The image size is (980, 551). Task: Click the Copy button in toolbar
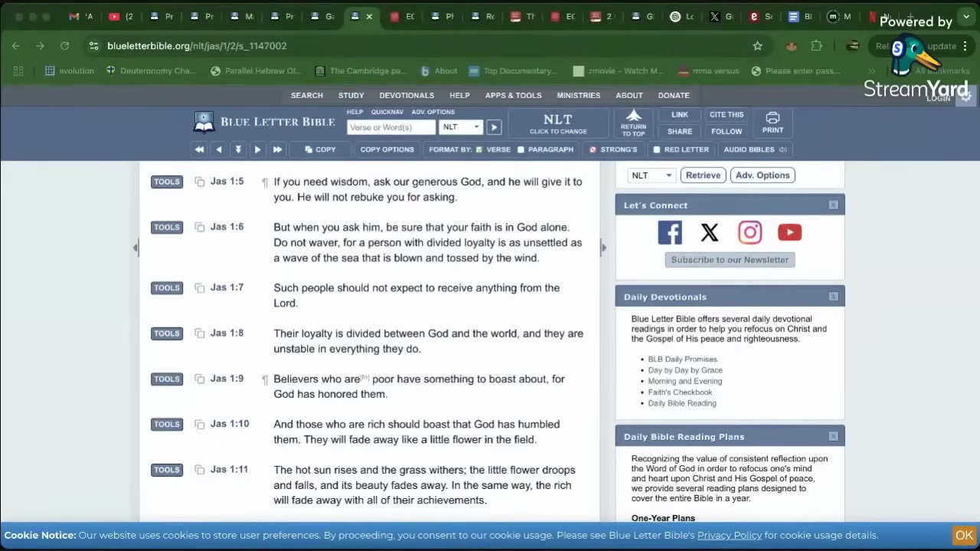pos(320,149)
